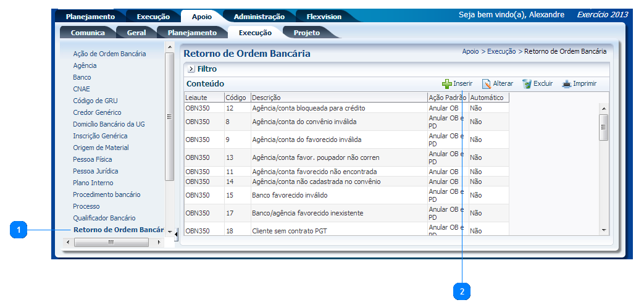This screenshot has height=305, width=644.
Task: Select the Comunica sub-tab
Action: [87, 33]
